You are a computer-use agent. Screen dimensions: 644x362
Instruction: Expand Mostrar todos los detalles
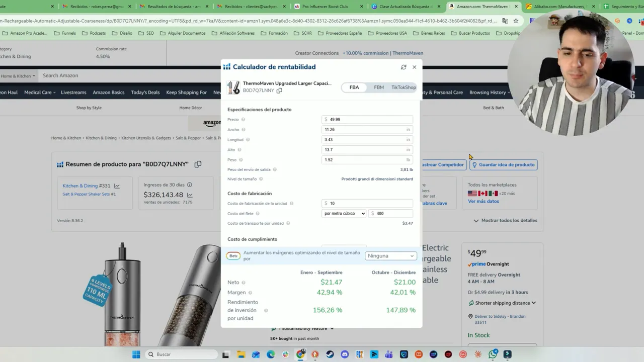tap(506, 220)
